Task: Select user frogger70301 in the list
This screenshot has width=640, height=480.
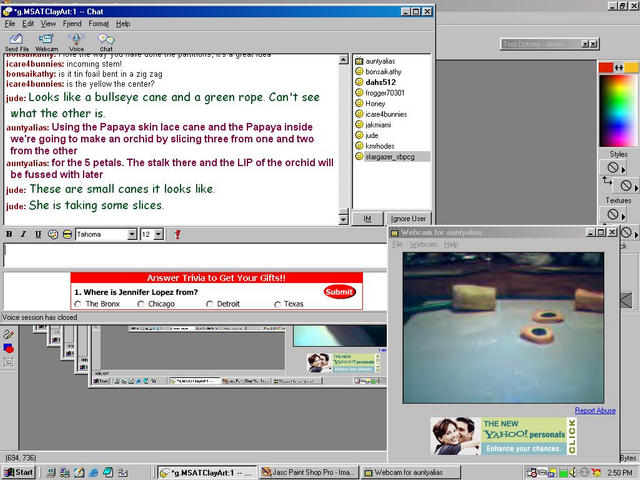Action: click(x=385, y=93)
